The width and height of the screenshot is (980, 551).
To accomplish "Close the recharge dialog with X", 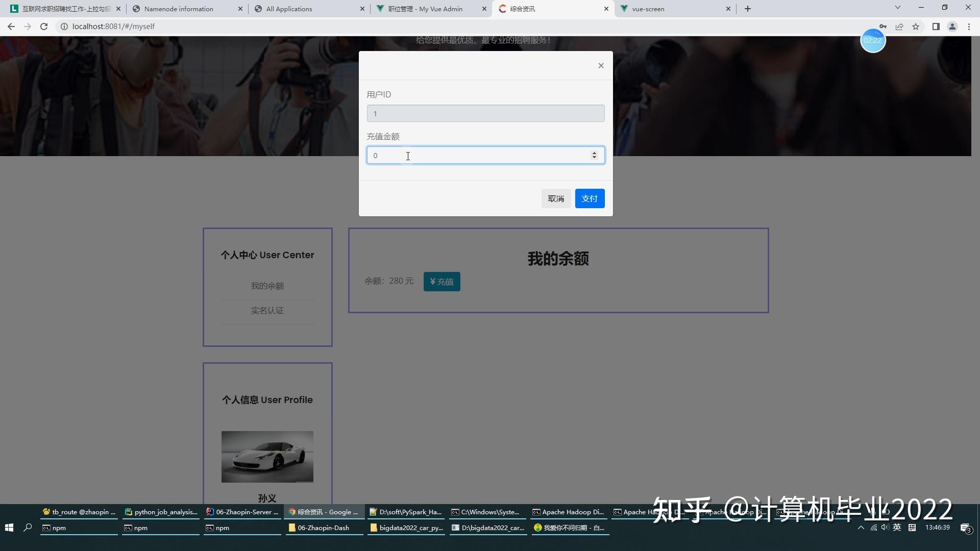I will pyautogui.click(x=601, y=65).
